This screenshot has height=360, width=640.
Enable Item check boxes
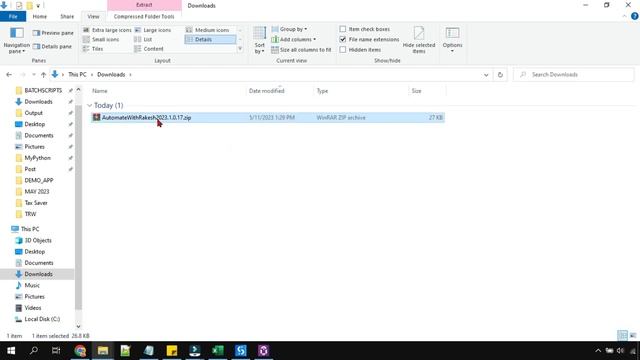point(343,29)
